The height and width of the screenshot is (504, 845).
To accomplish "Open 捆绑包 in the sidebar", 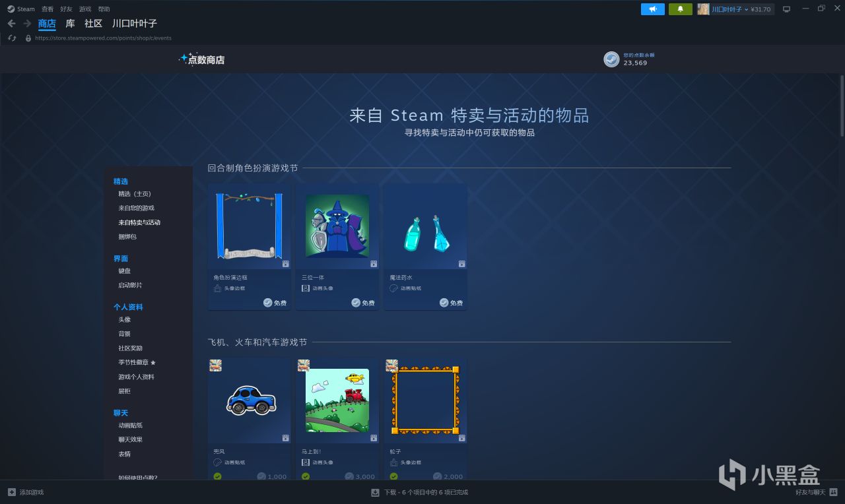I will (128, 237).
